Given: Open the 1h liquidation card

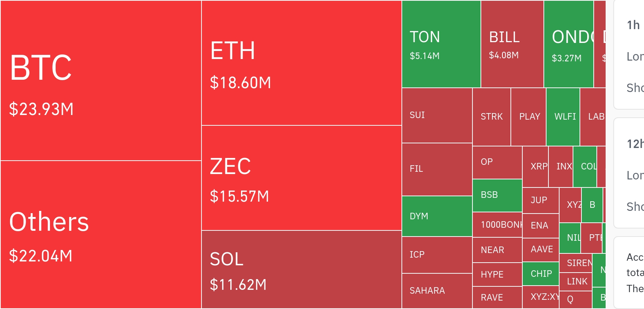Looking at the screenshot, I should coord(629,55).
